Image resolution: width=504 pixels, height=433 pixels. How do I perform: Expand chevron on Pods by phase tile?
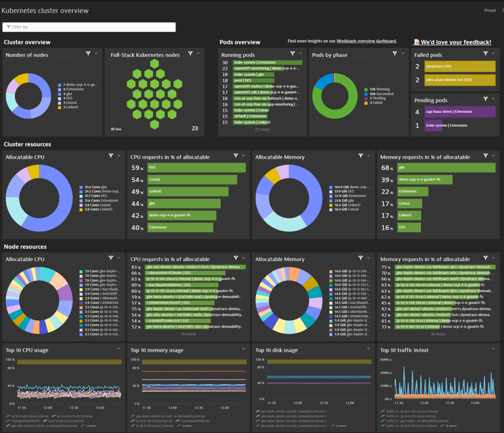(403, 53)
